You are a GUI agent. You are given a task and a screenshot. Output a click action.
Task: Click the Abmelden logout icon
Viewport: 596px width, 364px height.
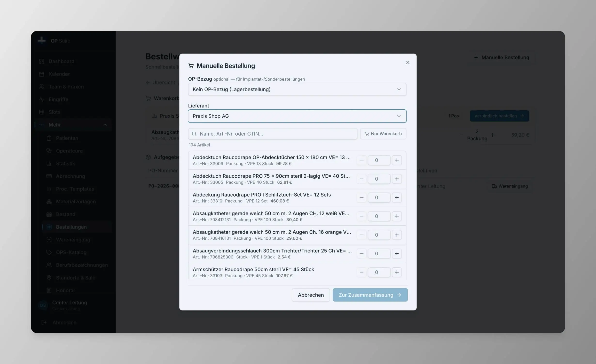click(44, 322)
